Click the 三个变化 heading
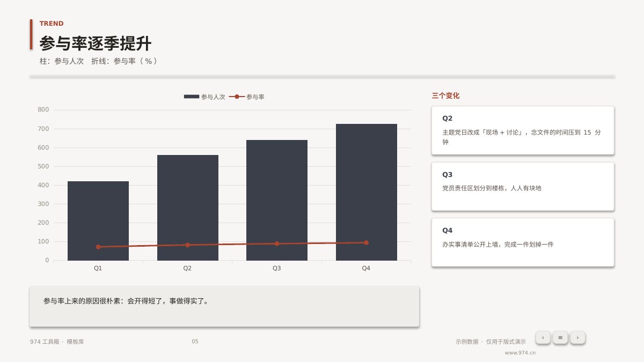Image resolution: width=644 pixels, height=362 pixels. point(445,96)
